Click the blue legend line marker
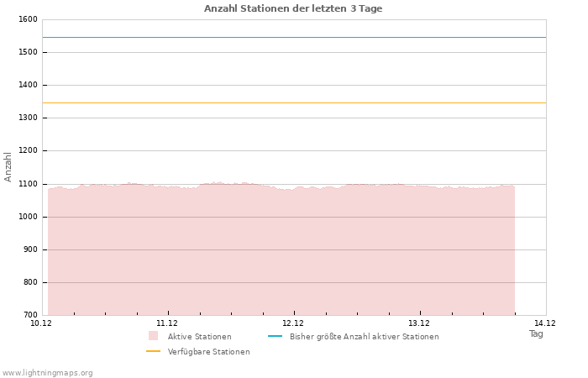588x378 pixels. 274,336
